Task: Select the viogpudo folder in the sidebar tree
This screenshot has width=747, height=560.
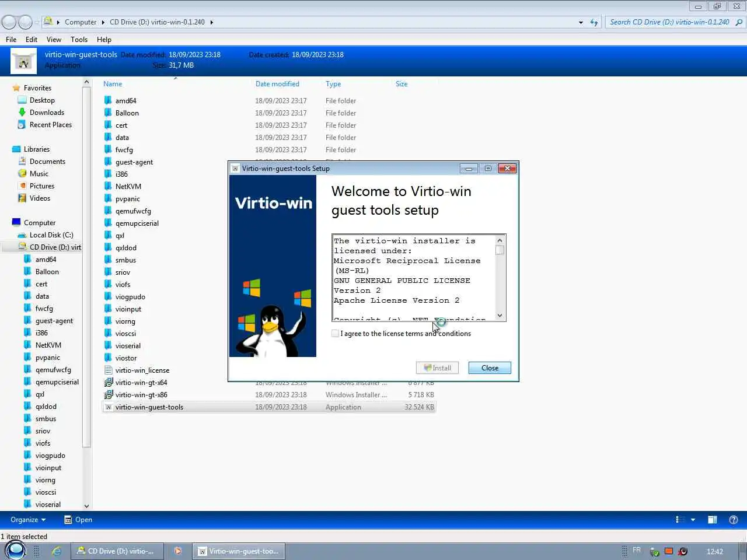Action: click(x=50, y=456)
